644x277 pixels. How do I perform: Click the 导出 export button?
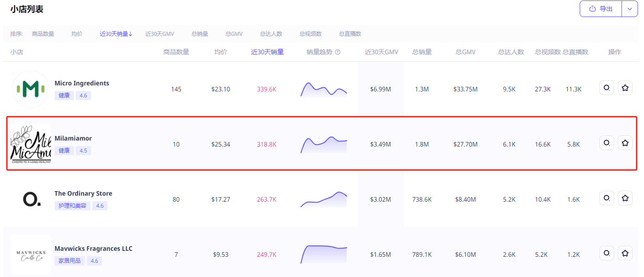click(601, 9)
